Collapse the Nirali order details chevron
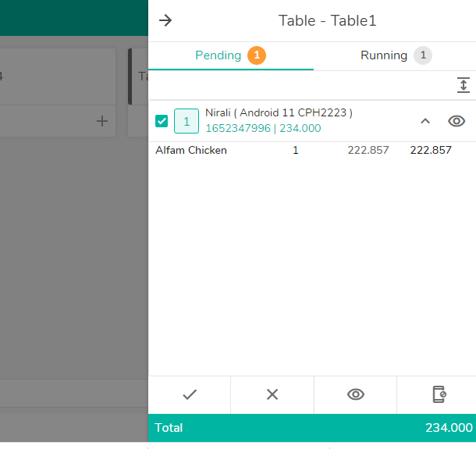The width and height of the screenshot is (476, 449). [425, 121]
